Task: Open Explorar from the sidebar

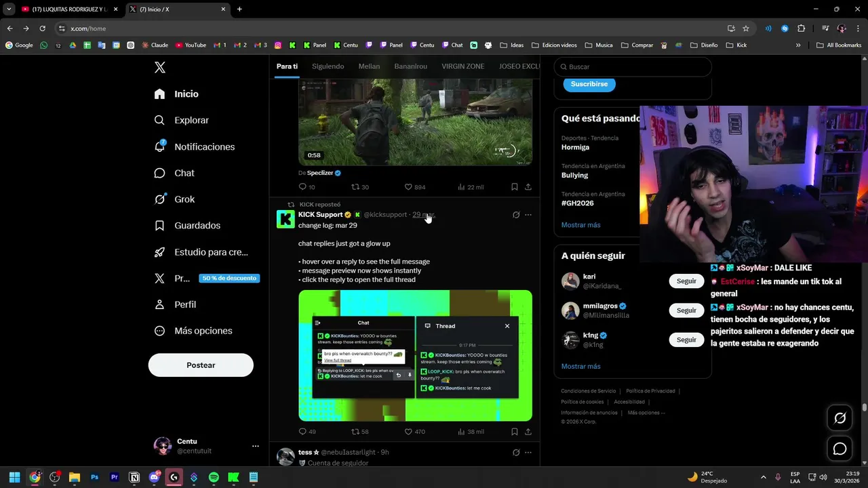Action: point(181,120)
